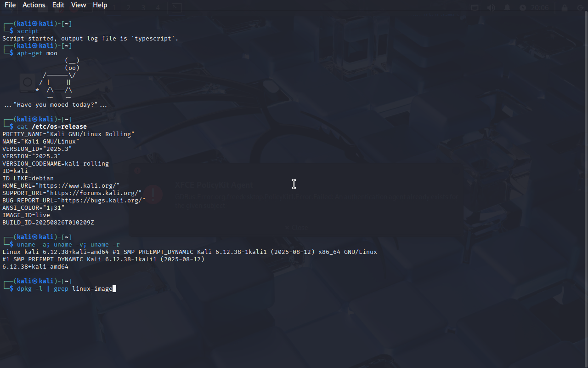Open the Actions menu

(x=34, y=5)
